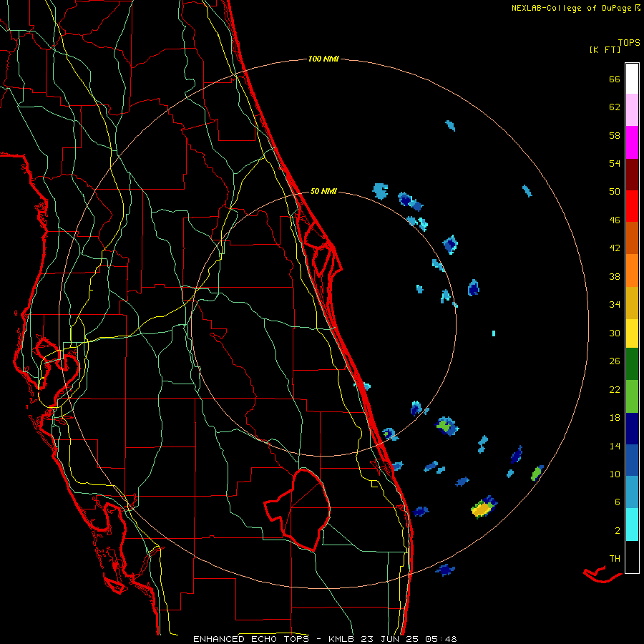Click the "50" legend scale value
The width and height of the screenshot is (644, 644).
pos(615,191)
